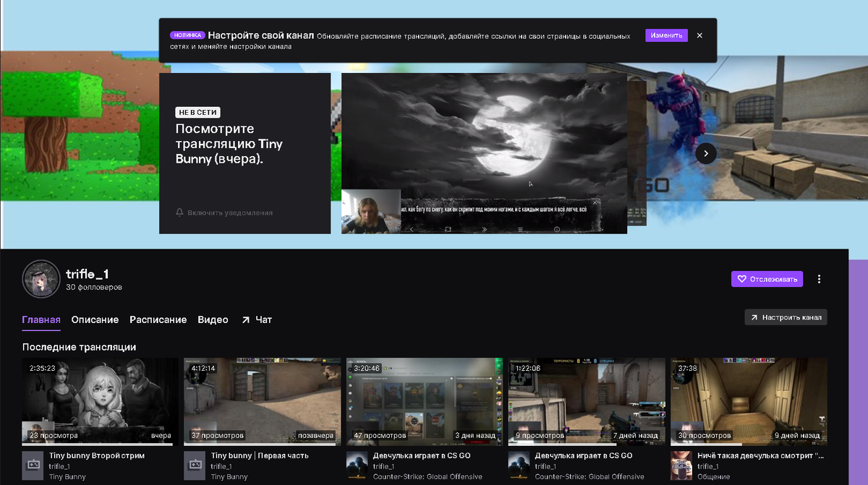
Task: Go to the Видео tab
Action: tap(213, 319)
